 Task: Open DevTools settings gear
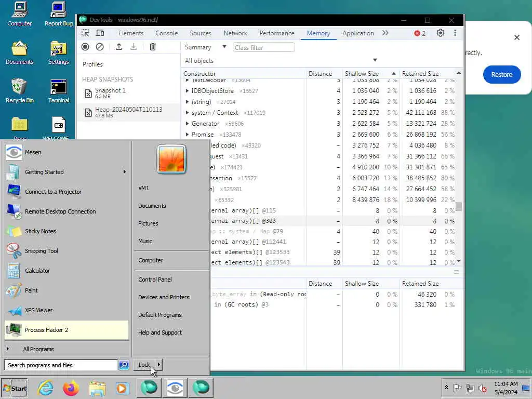441,33
